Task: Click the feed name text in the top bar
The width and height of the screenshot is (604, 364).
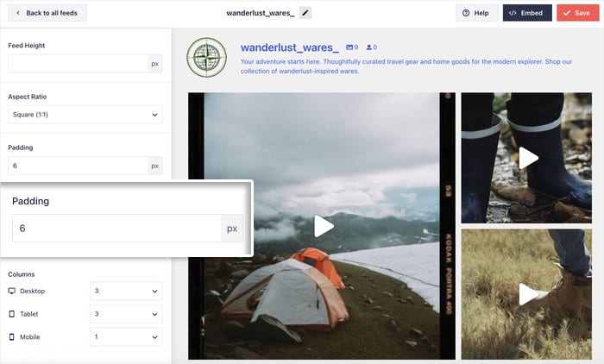Action: coord(261,13)
